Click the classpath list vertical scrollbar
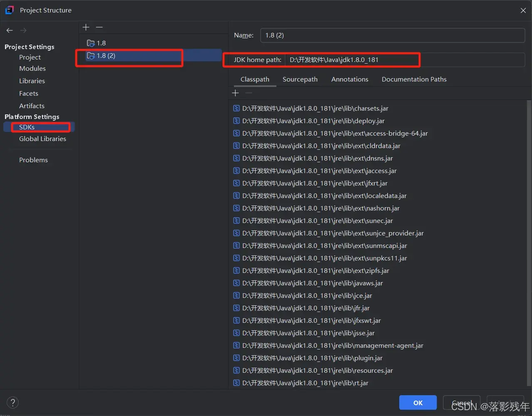 [529, 243]
